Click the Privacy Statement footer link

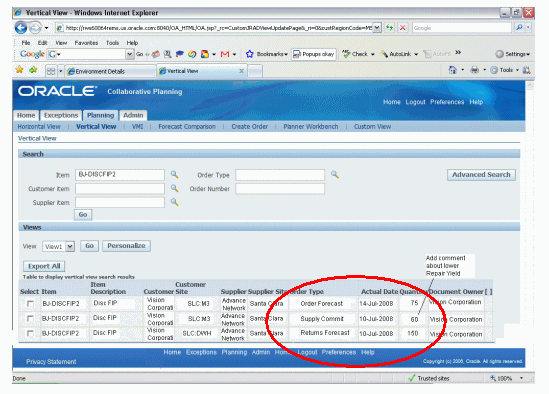point(51,361)
